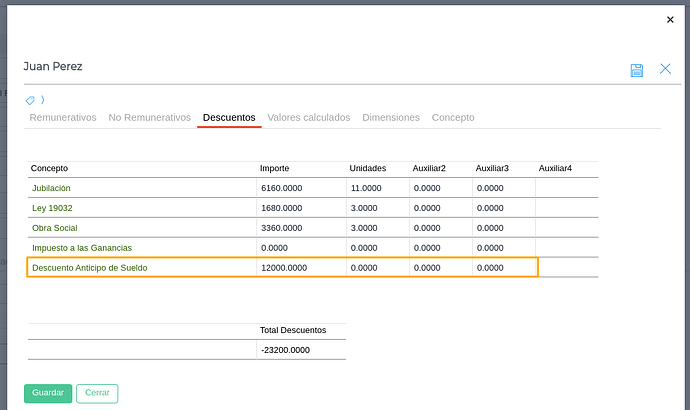The height and width of the screenshot is (410, 690).
Task: Open the No Remunerativos tab
Action: tap(149, 118)
